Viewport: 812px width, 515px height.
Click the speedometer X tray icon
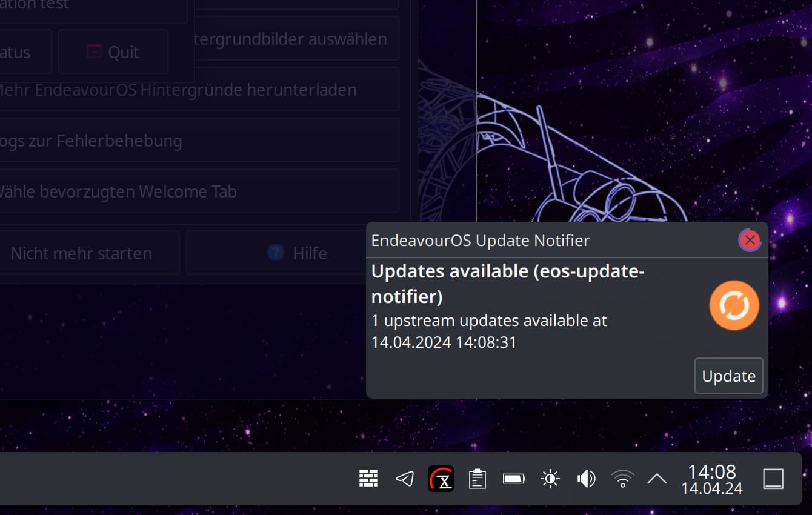click(x=441, y=479)
